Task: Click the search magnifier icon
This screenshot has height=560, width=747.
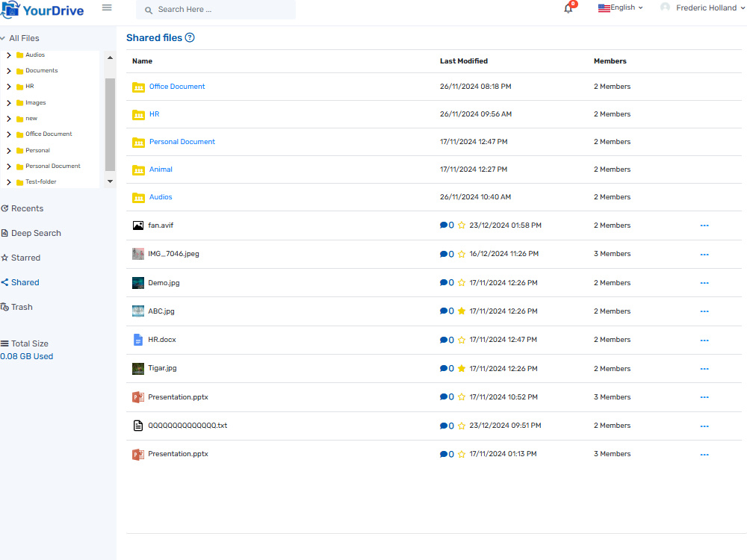Action: tap(149, 10)
